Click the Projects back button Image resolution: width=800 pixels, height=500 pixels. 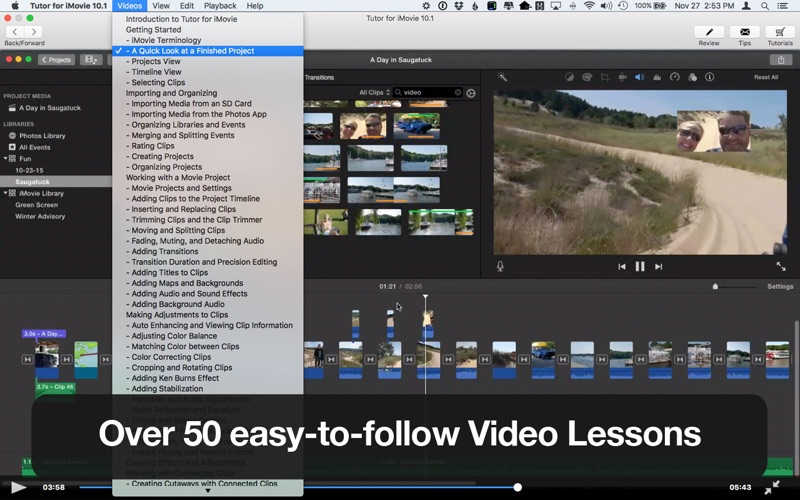[x=57, y=60]
